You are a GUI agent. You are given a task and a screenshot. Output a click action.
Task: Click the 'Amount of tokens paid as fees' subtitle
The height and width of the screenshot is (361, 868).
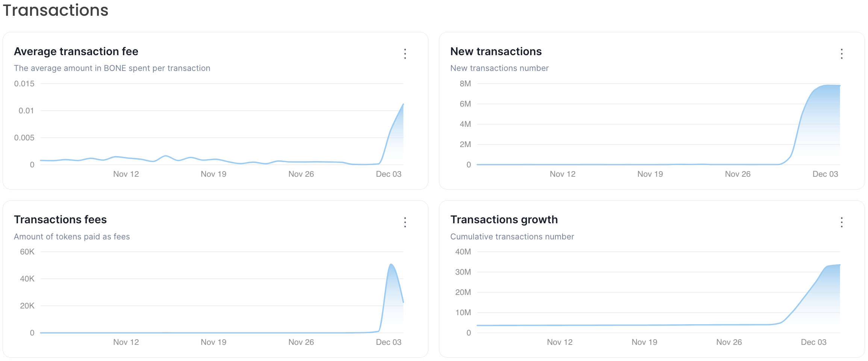[72, 237]
